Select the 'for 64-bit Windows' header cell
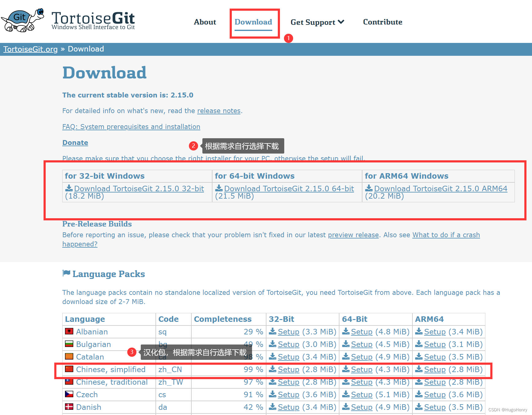Viewport: 532px width, 415px height. point(287,176)
